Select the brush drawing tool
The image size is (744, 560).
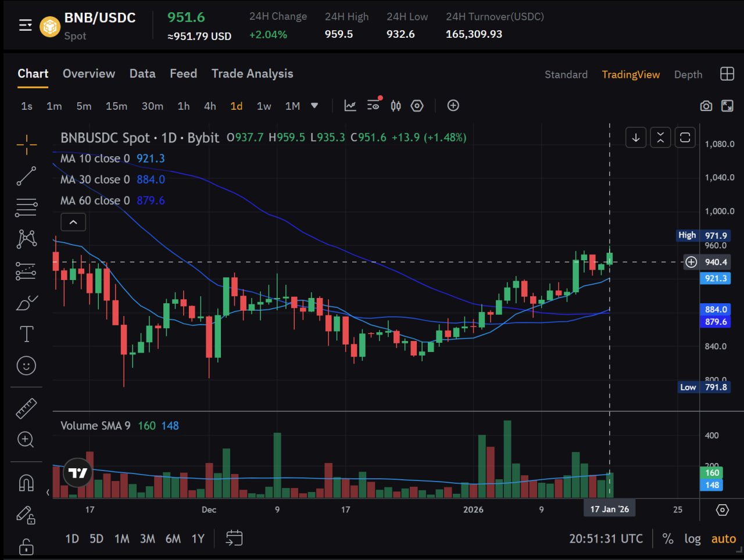click(x=27, y=303)
